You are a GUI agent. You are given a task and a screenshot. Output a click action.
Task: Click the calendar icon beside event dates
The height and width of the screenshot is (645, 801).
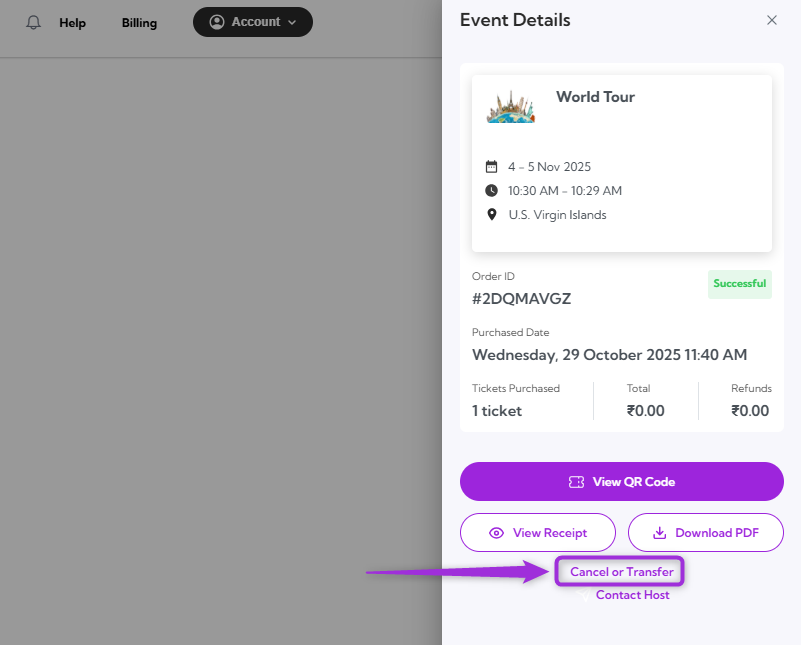491,167
